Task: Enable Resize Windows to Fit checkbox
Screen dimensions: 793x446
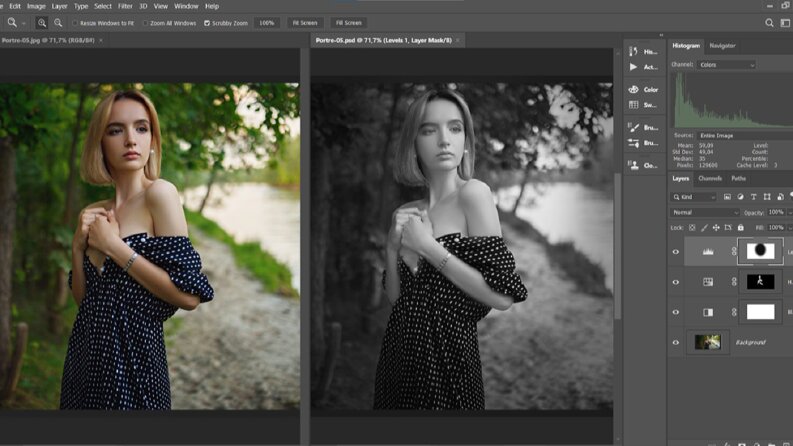Action: click(x=75, y=23)
